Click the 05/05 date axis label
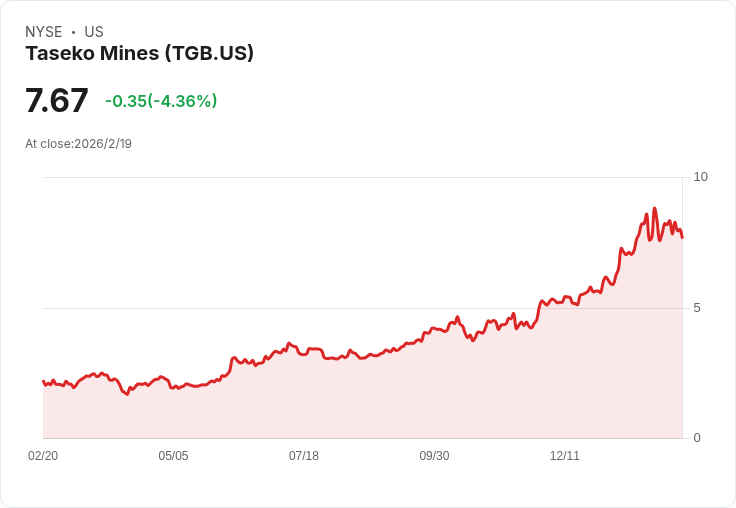The image size is (736, 508). [x=173, y=455]
